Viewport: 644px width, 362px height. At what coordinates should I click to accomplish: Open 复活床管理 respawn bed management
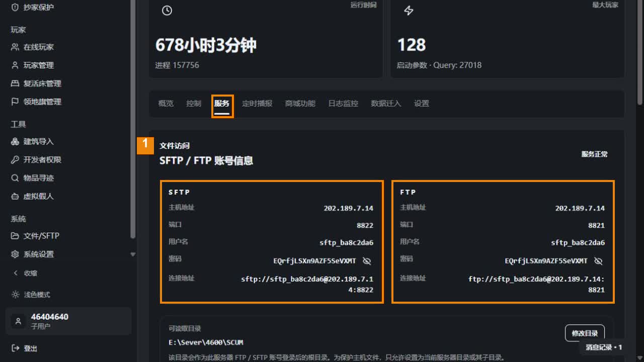(36, 83)
